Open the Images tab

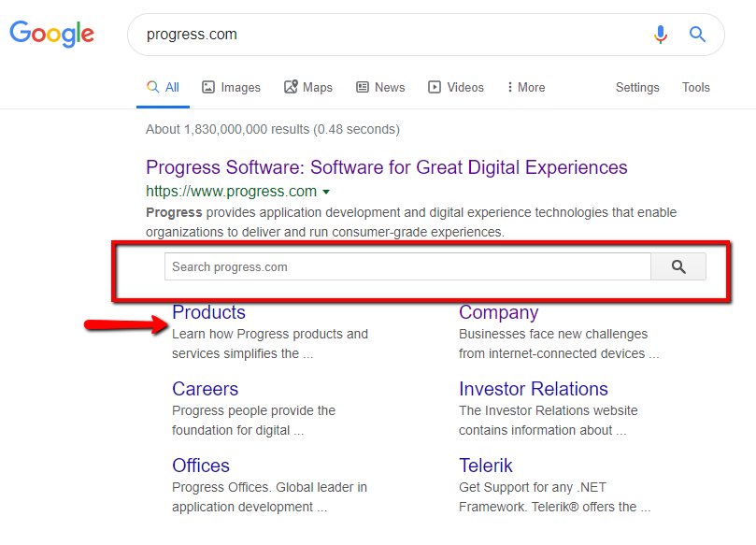coord(232,87)
